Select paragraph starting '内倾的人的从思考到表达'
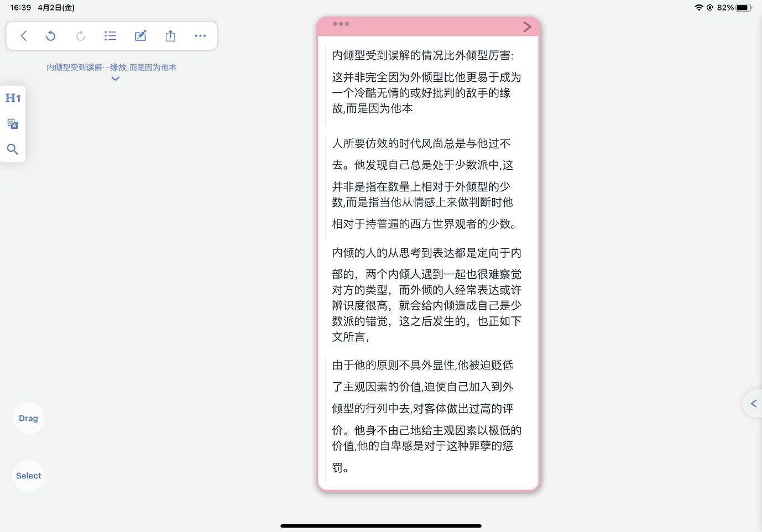This screenshot has height=532, width=762. (426, 295)
